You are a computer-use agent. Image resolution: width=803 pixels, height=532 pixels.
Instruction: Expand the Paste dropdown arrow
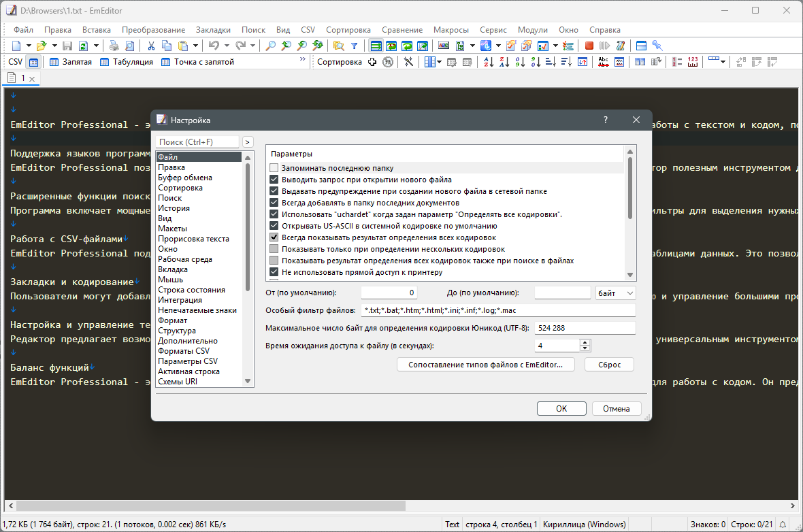(x=195, y=46)
